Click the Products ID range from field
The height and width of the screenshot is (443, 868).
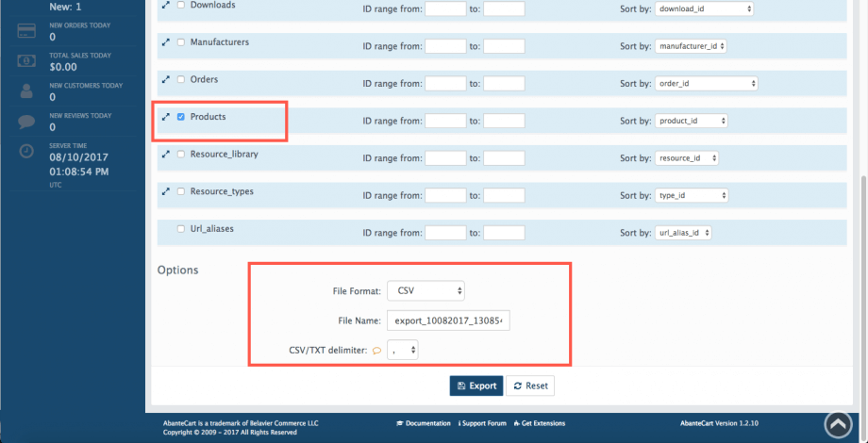point(445,121)
